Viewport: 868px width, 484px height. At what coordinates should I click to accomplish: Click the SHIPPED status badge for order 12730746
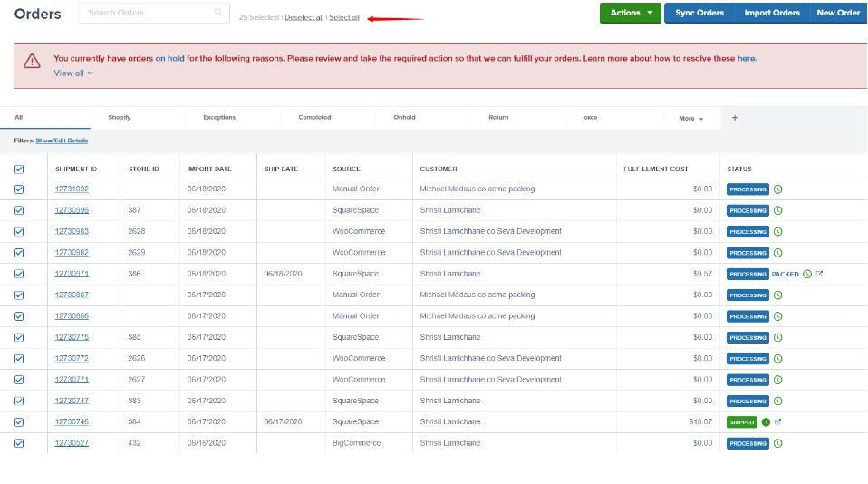point(742,422)
